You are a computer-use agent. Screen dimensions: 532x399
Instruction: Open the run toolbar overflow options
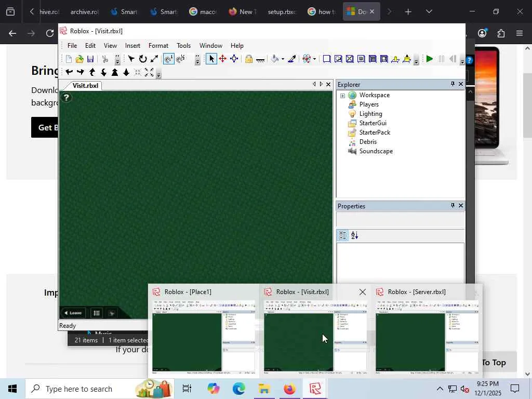462,61
